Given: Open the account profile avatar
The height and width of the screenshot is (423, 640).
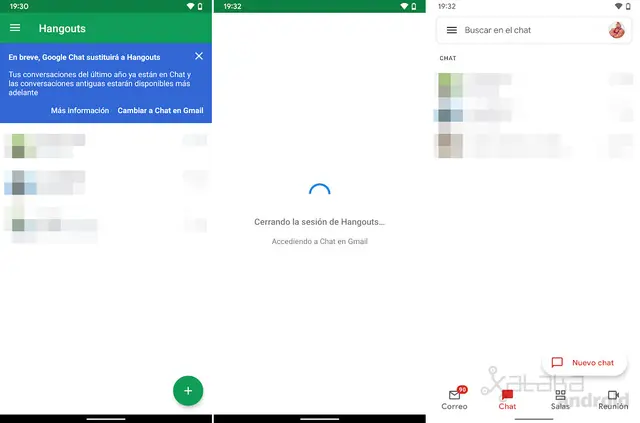Looking at the screenshot, I should click(x=617, y=30).
